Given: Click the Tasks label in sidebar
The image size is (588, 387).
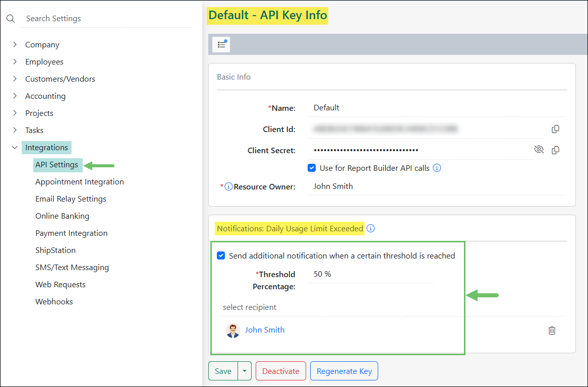Looking at the screenshot, I should (34, 131).
